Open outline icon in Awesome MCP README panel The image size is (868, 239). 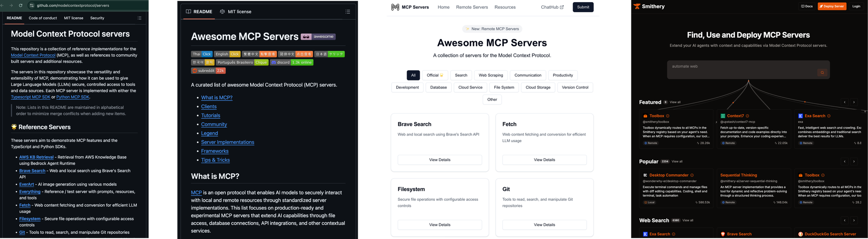pos(348,12)
